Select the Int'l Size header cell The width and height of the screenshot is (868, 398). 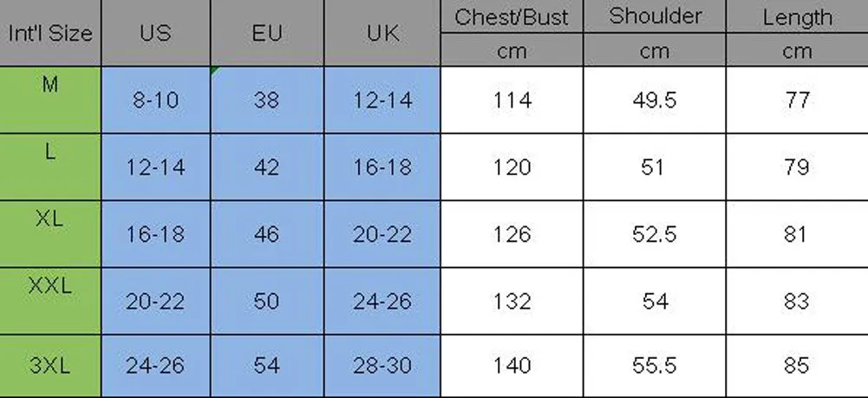(x=50, y=33)
